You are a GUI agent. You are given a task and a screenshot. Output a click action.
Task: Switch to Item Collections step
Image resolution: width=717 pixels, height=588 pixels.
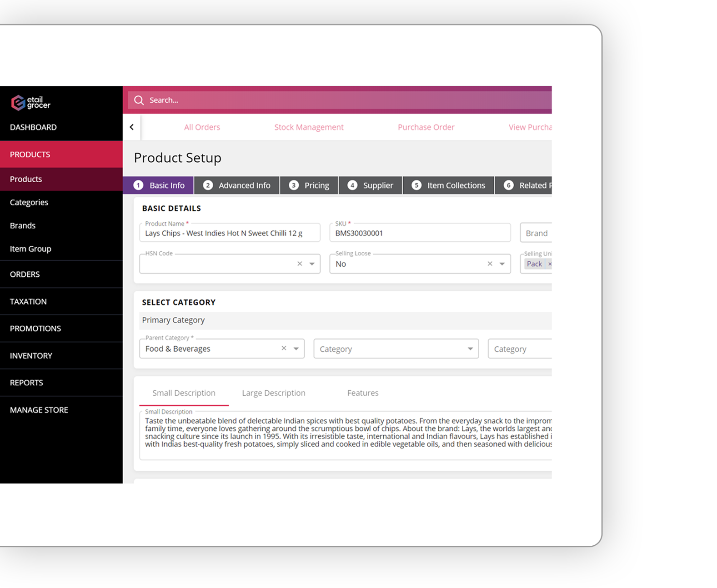[x=448, y=185]
